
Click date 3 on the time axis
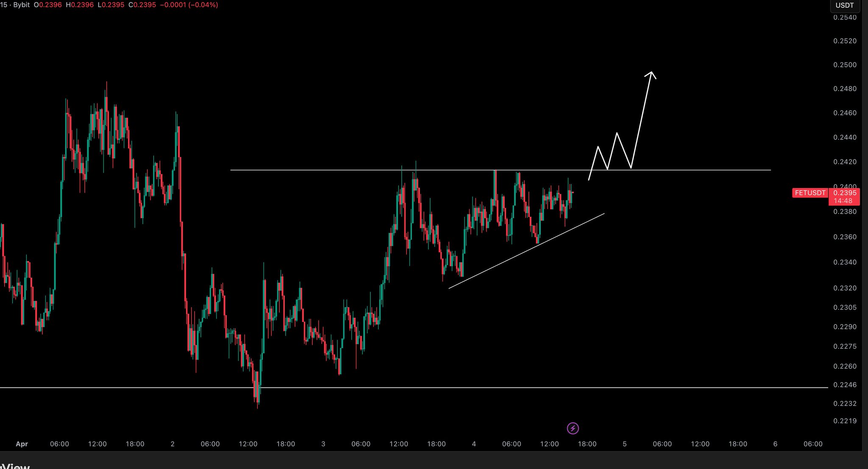323,444
